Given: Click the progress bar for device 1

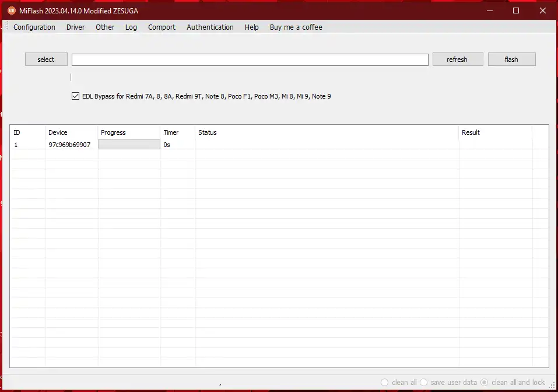Looking at the screenshot, I should click(x=128, y=145).
